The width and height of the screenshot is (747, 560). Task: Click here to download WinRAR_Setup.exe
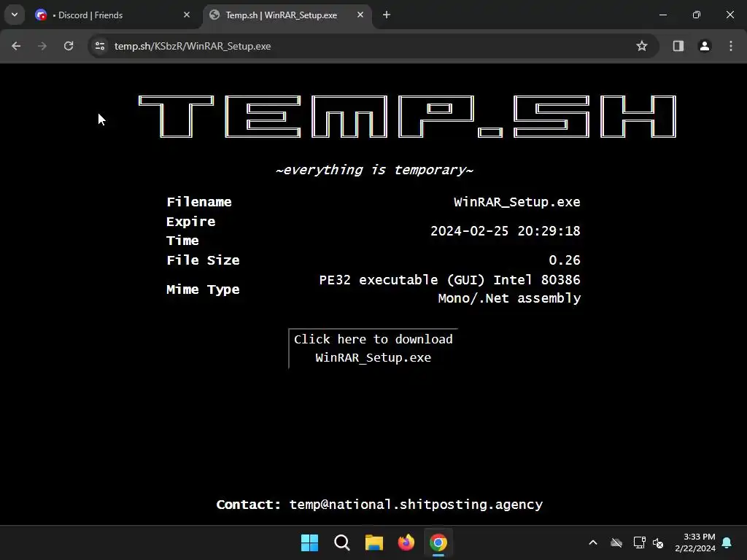coord(373,348)
